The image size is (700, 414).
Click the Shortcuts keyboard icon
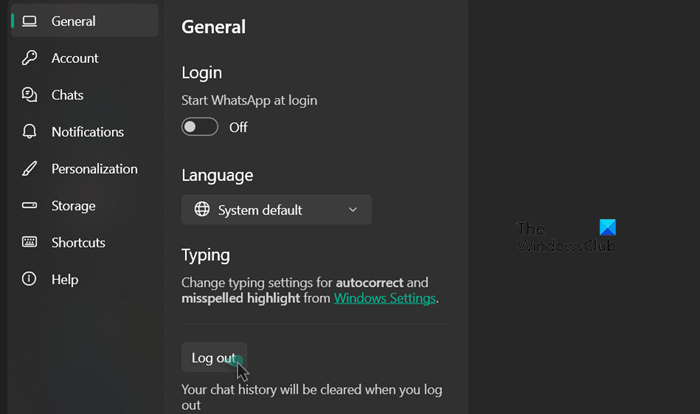tap(30, 243)
